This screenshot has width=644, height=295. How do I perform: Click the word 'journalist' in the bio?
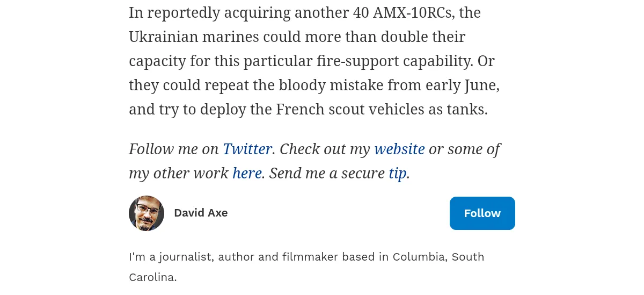click(181, 257)
